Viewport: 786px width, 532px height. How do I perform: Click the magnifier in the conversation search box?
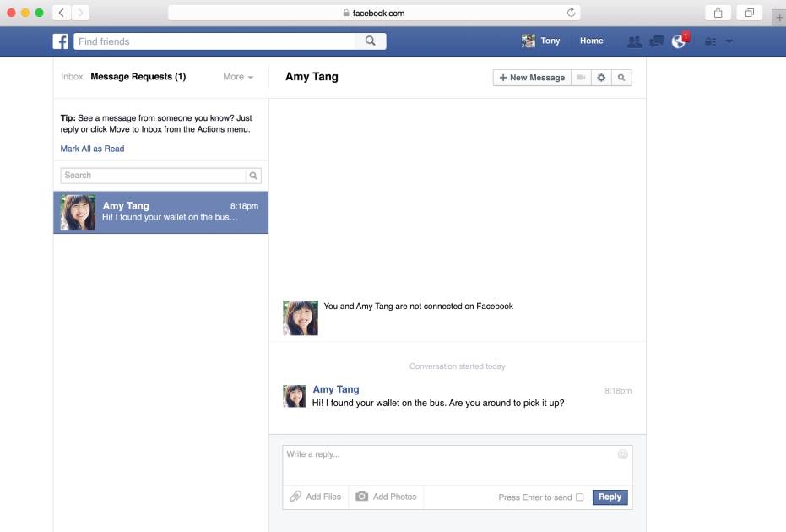coord(253,175)
